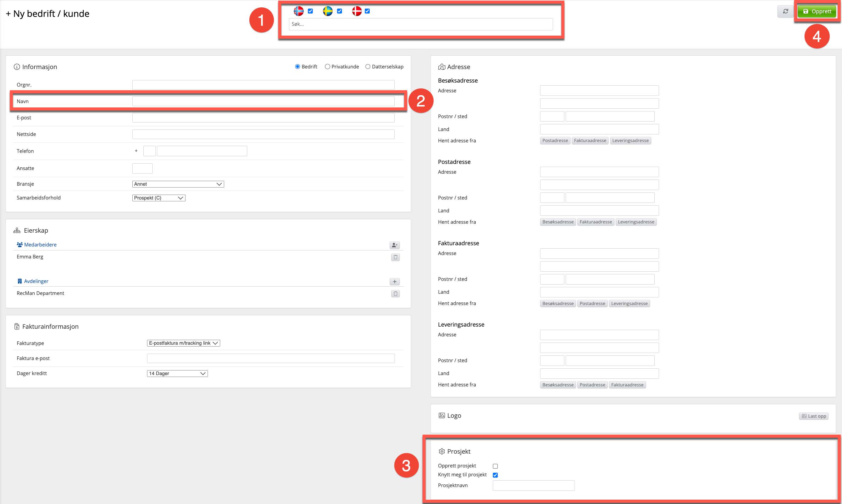Click Fakturaadresse button under Besøksadresse
This screenshot has height=504, width=842.
click(590, 141)
